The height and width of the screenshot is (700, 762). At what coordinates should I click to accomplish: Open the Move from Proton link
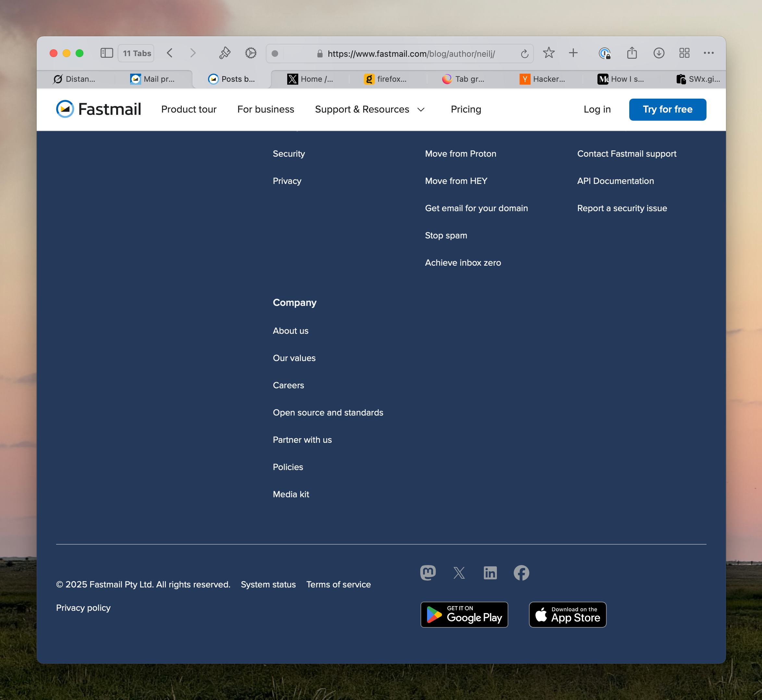click(461, 154)
